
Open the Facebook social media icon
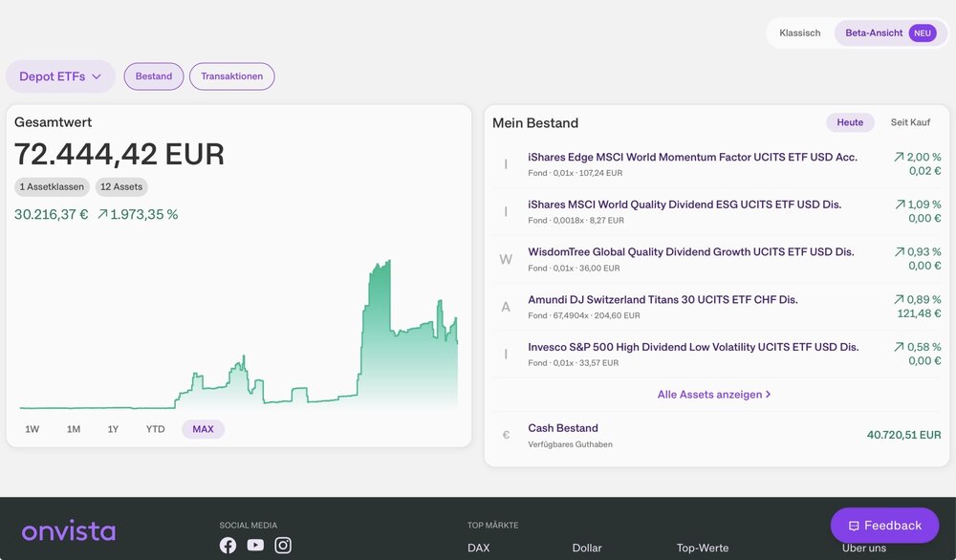click(x=228, y=545)
